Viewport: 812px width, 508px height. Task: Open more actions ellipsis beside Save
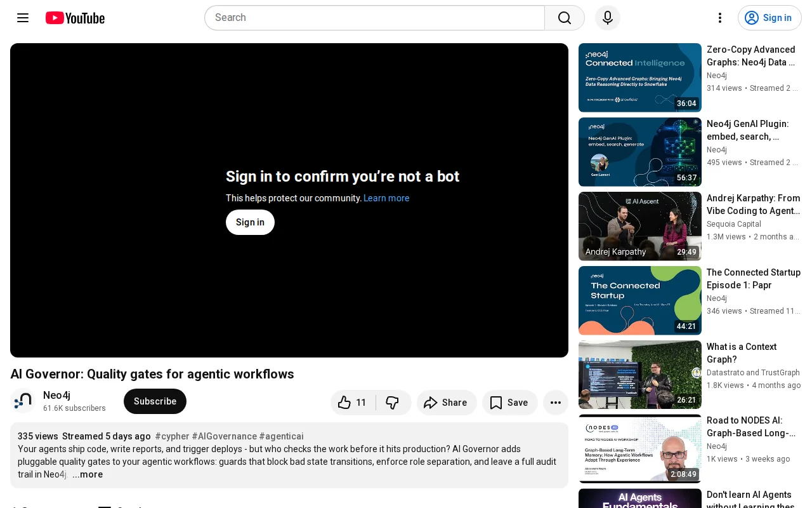click(x=556, y=403)
